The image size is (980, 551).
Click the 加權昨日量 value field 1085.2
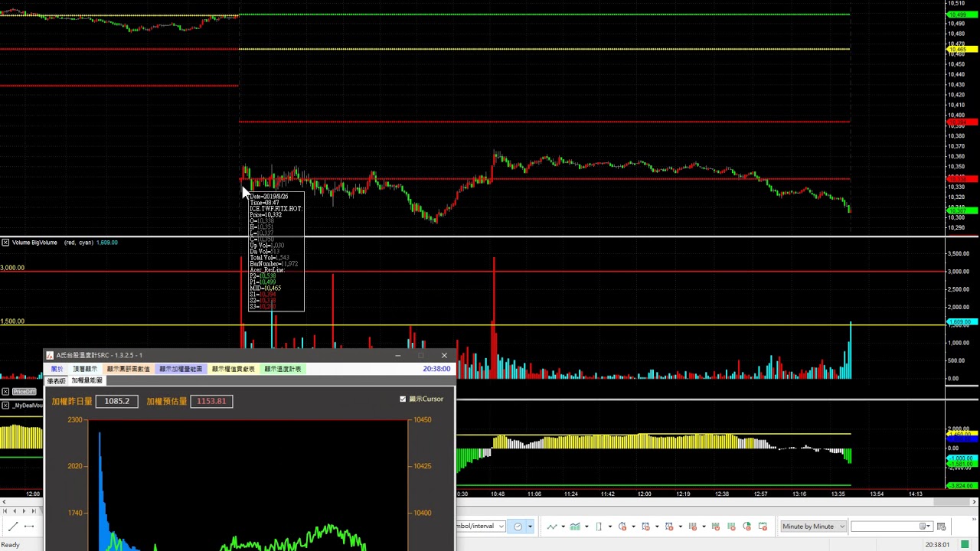pyautogui.click(x=116, y=401)
